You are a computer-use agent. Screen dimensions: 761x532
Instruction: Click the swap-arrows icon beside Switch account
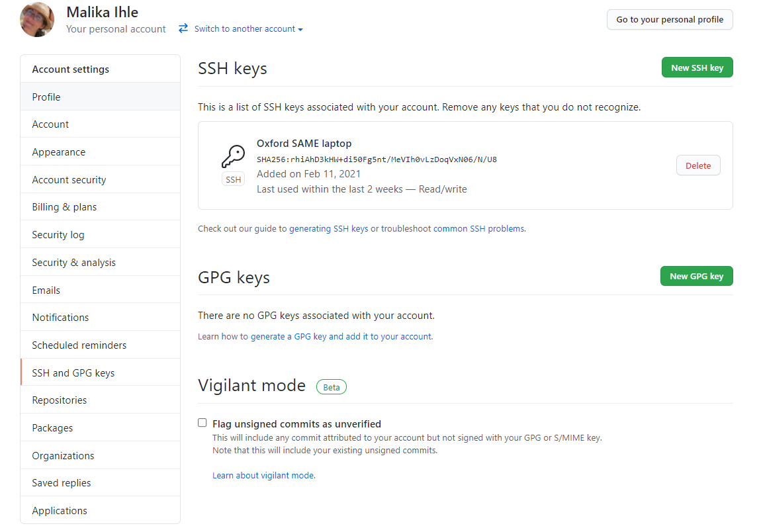(x=183, y=28)
